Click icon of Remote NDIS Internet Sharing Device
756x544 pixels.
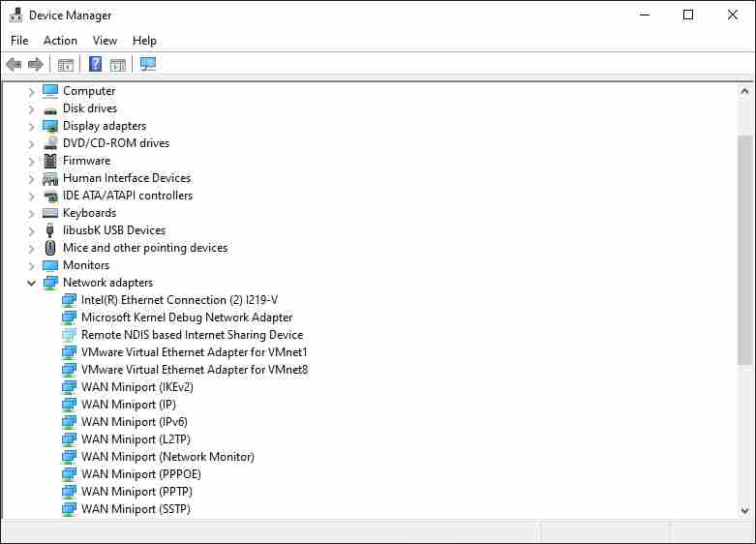coord(70,335)
